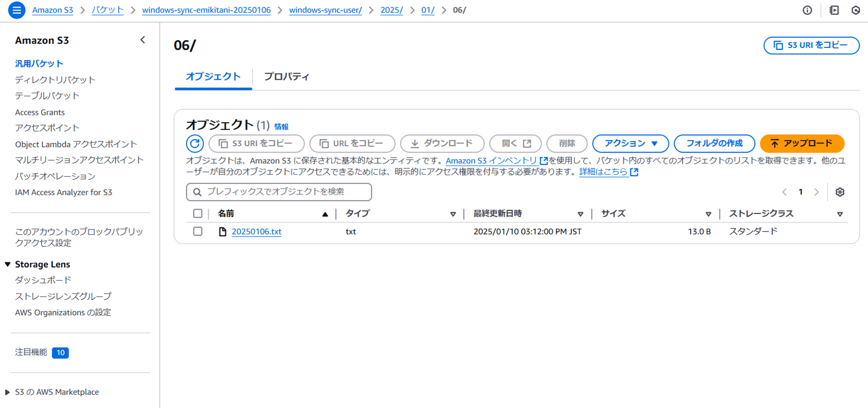Open the hamburger navigation menu icon
The height and width of the screenshot is (408, 868).
point(16,10)
